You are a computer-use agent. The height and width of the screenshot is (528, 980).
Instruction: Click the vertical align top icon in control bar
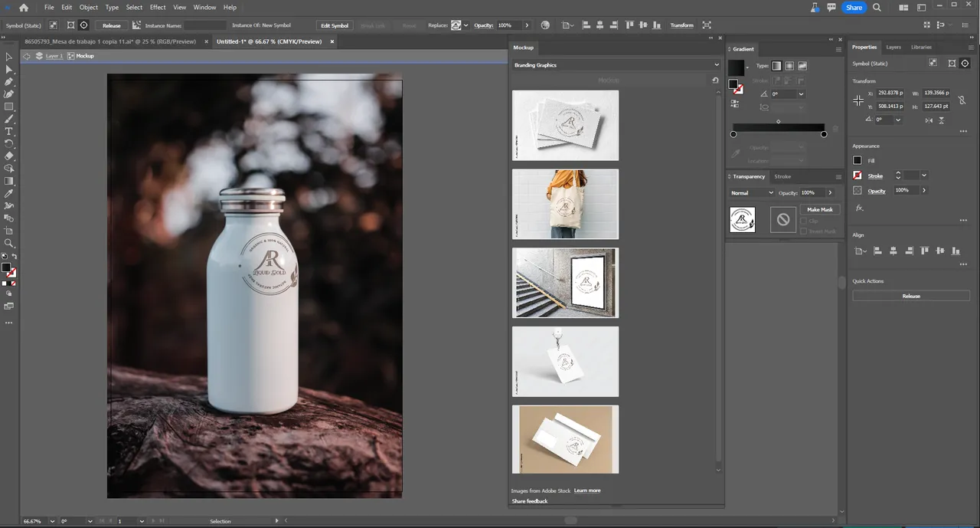[629, 25]
